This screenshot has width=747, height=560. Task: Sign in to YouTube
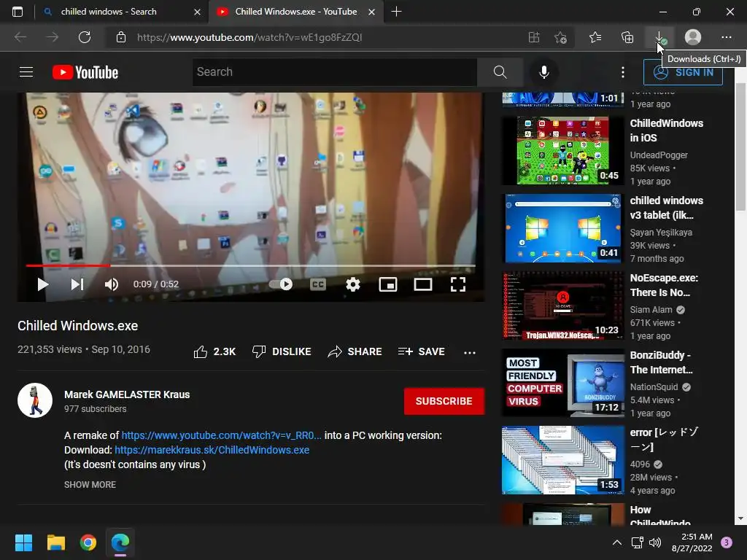683,72
